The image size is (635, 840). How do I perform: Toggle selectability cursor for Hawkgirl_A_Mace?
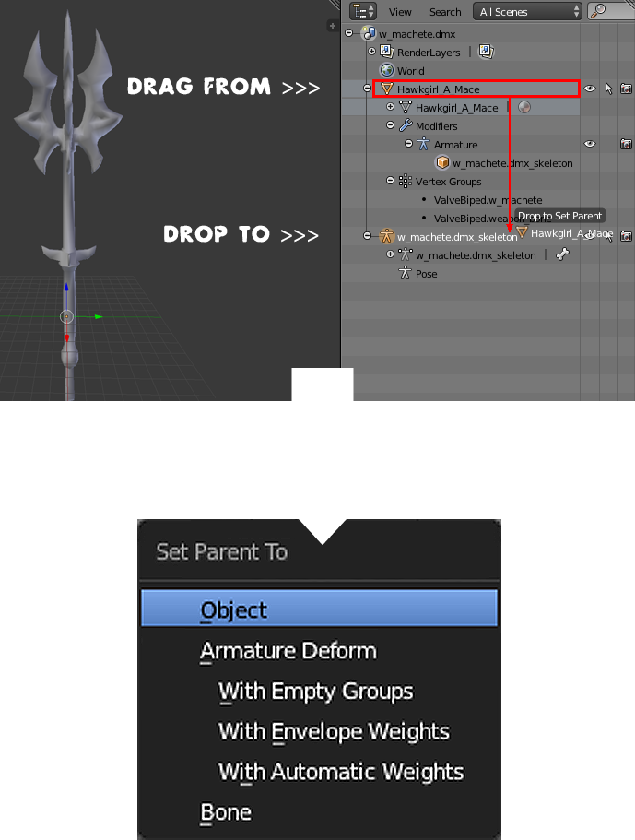pos(608,89)
